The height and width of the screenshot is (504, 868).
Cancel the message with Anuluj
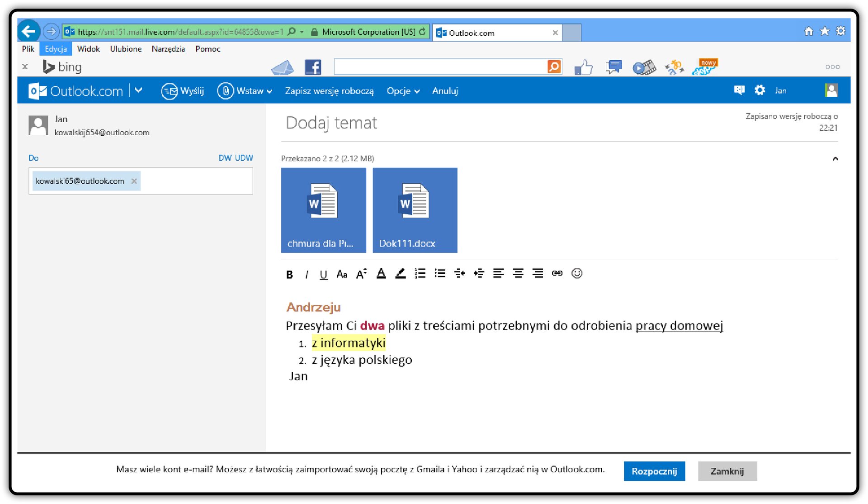pos(445,91)
